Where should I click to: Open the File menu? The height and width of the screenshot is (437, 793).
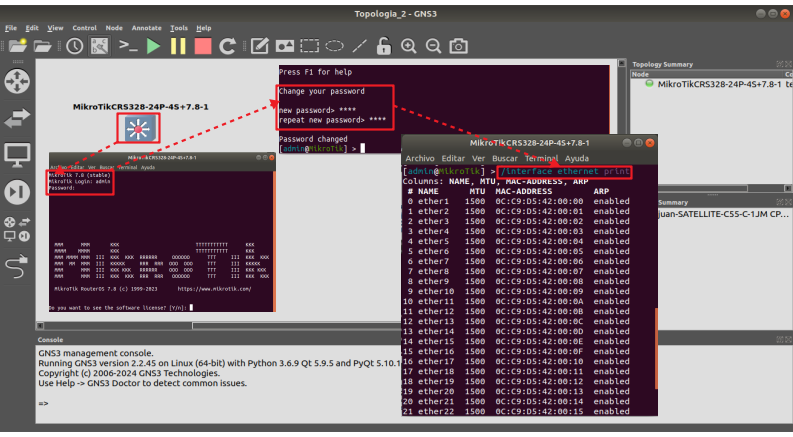[x=11, y=28]
